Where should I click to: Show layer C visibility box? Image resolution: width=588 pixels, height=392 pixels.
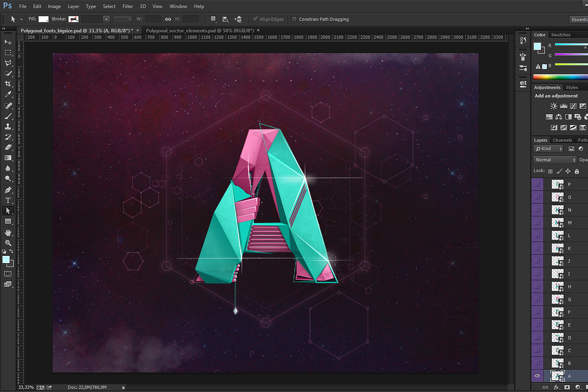coord(538,350)
